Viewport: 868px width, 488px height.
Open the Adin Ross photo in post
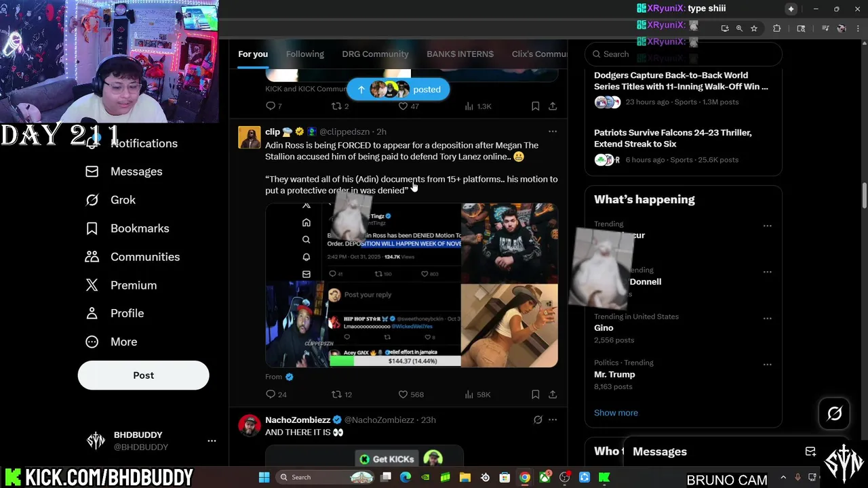click(x=509, y=243)
